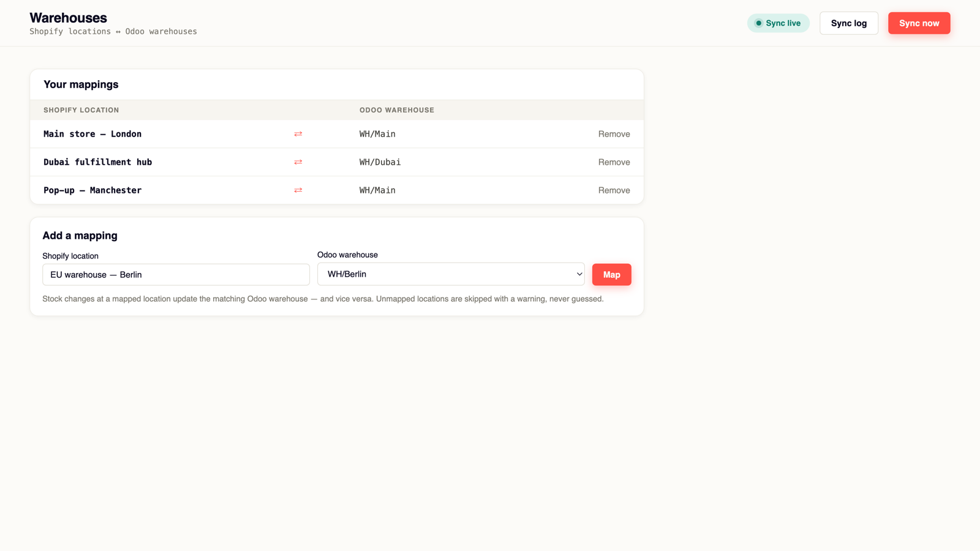
Task: Select the Pop-up — Manchester location text
Action: click(92, 190)
